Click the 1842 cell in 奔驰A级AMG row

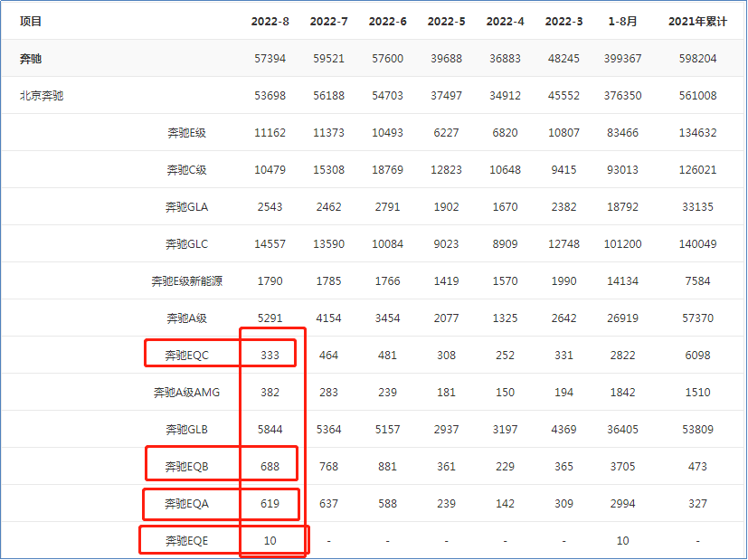pyautogui.click(x=622, y=392)
